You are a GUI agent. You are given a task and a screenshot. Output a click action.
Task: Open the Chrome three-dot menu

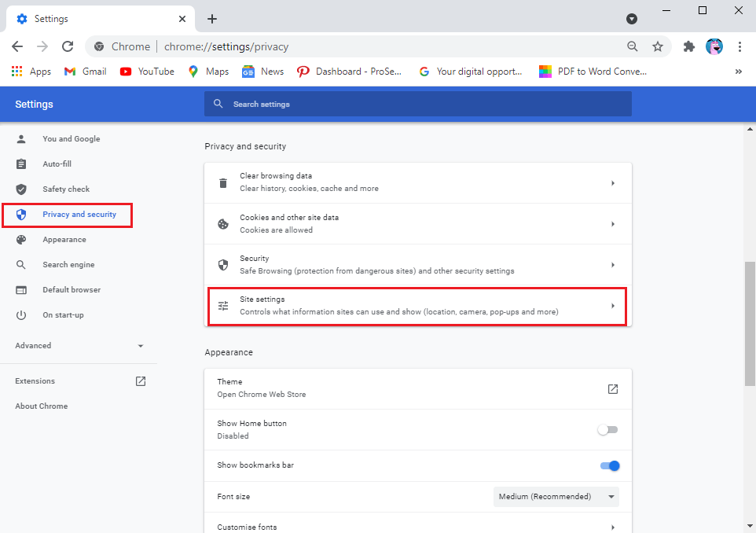(x=739, y=46)
